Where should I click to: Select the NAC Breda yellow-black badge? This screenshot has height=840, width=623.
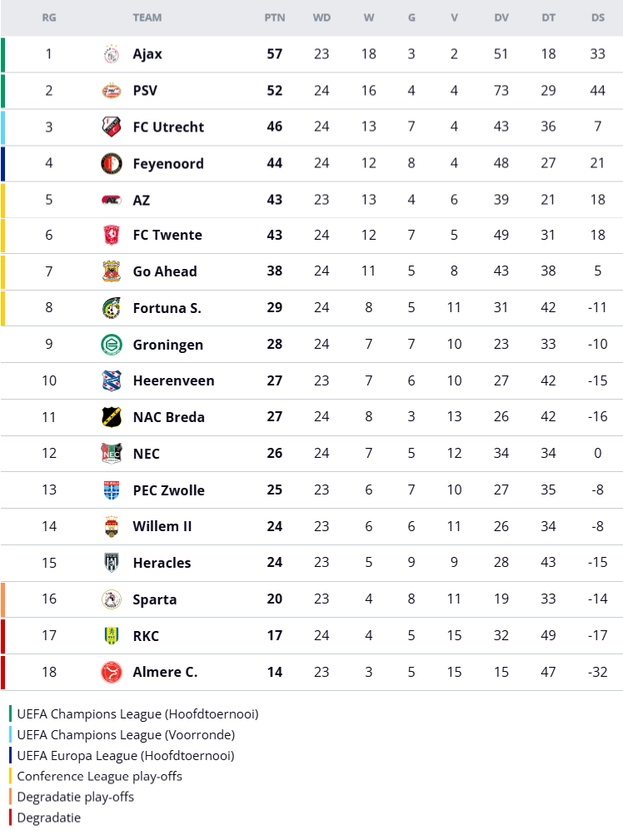pos(111,417)
